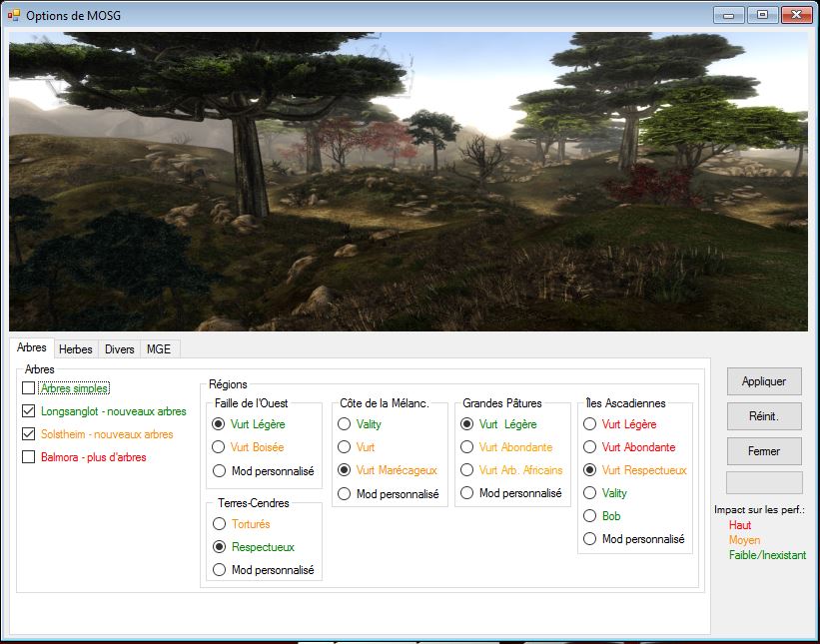Viewport: 820px width, 644px height.
Task: Switch to the Arbres tab
Action: (31, 347)
